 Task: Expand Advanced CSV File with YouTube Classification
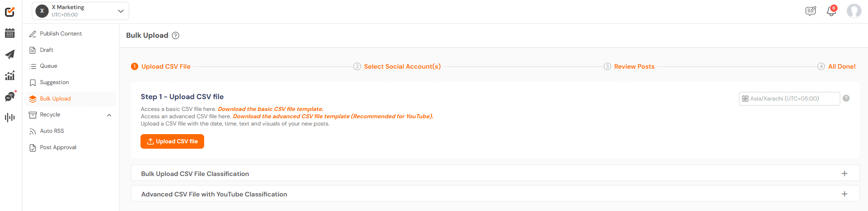[x=844, y=194]
